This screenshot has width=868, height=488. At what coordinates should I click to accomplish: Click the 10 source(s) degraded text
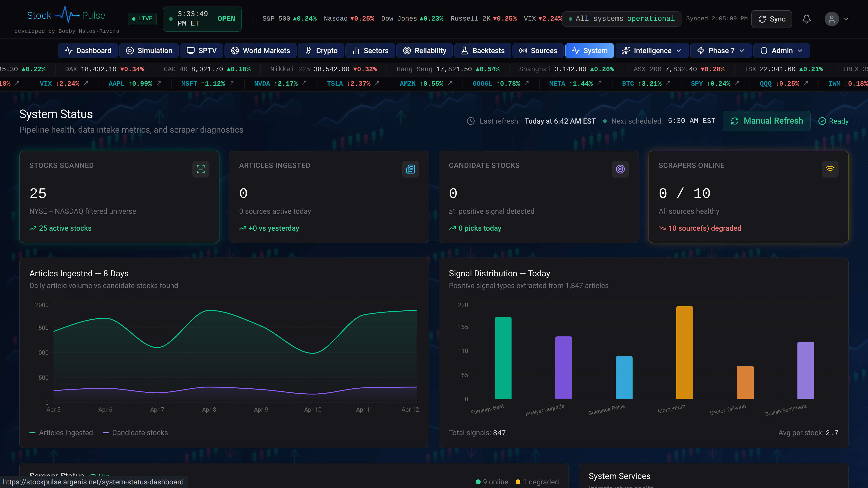705,228
